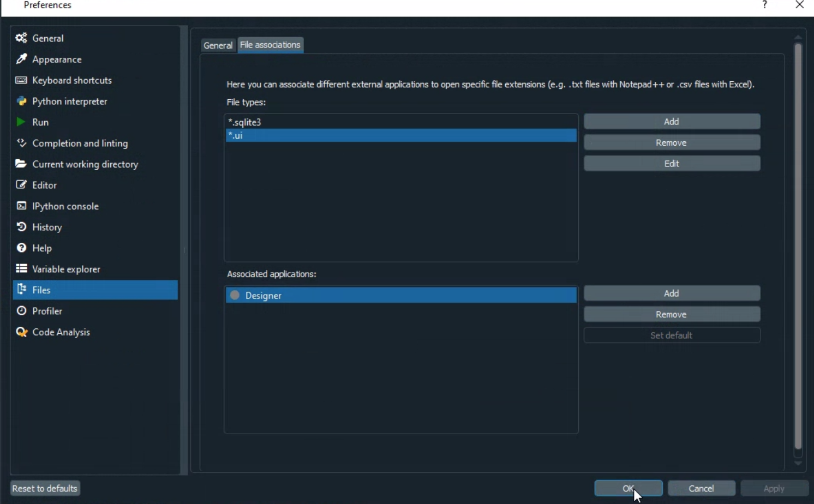
Task: Edit the selected file type
Action: [671, 163]
